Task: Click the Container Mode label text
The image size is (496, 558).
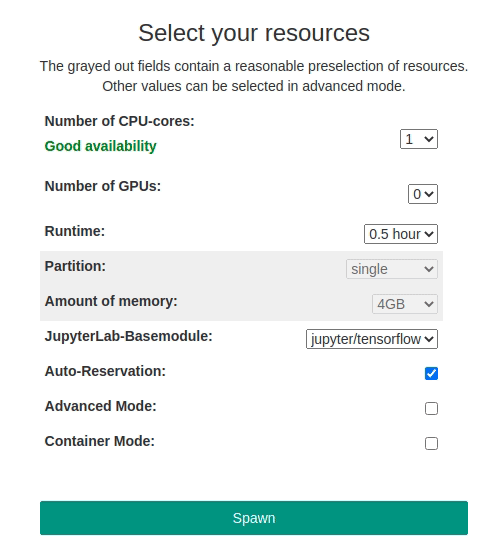Action: (100, 441)
